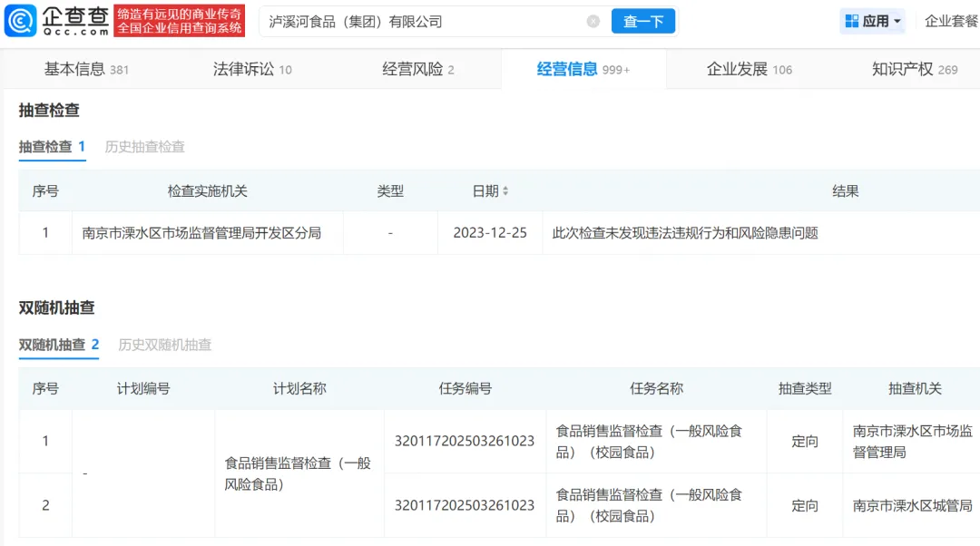Select the 经营信息 tab
Viewport: 980px width, 546px height.
click(583, 69)
